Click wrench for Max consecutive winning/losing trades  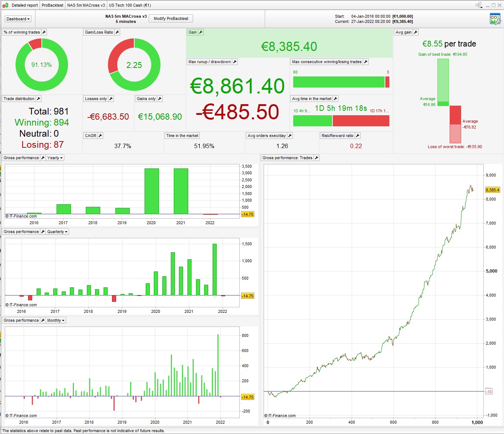(366, 62)
